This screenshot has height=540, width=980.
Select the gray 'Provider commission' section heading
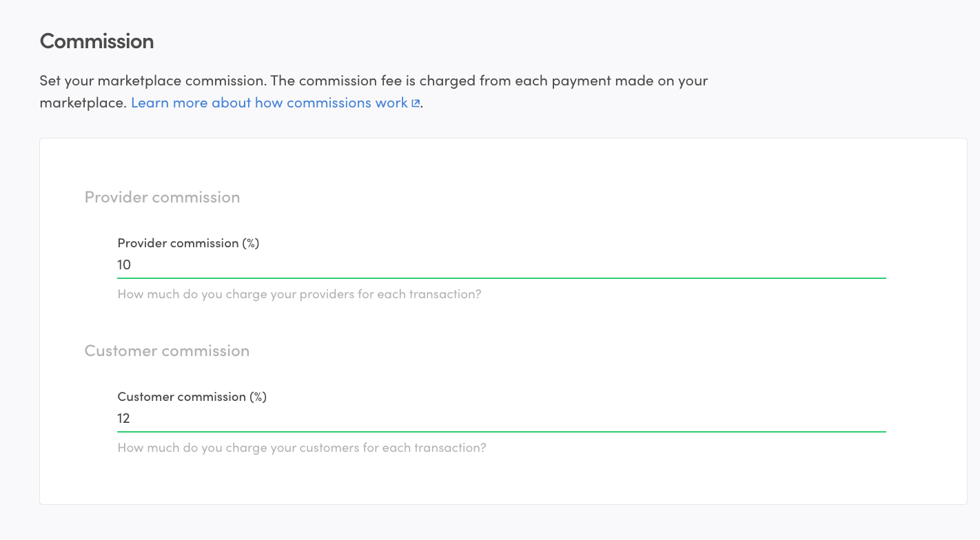pyautogui.click(x=162, y=198)
